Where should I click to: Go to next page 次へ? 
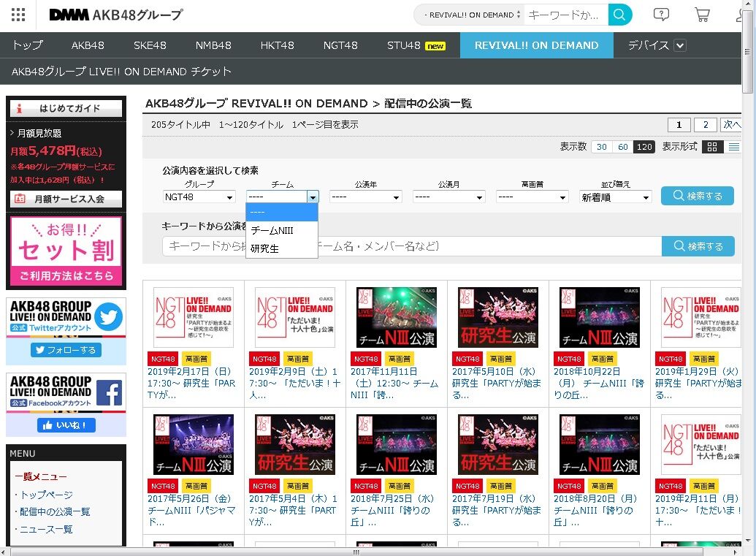(x=731, y=125)
